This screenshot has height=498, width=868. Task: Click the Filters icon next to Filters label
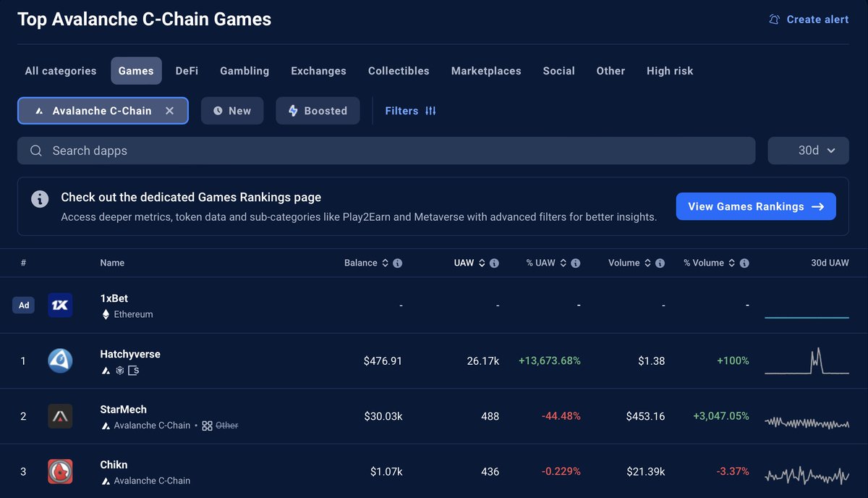tap(431, 110)
